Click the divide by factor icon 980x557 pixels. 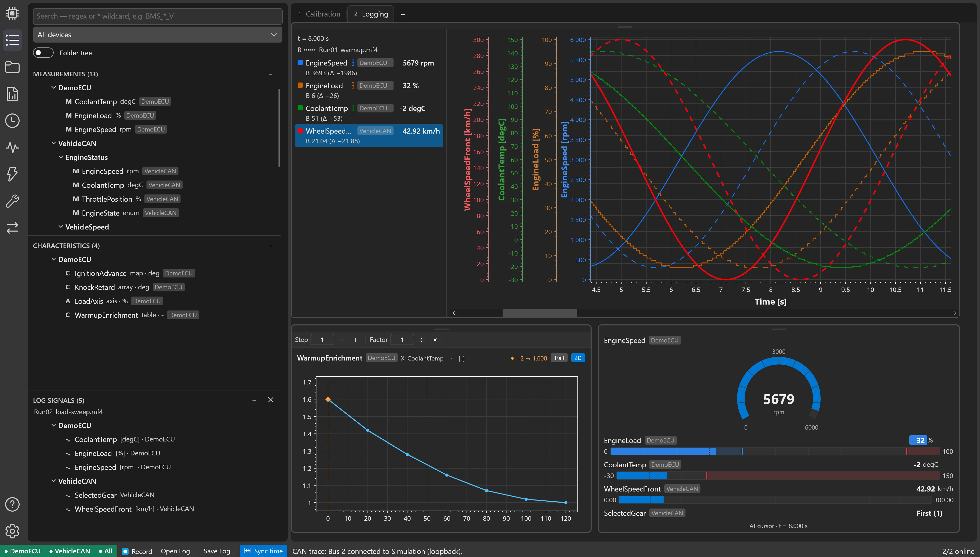[x=422, y=340]
